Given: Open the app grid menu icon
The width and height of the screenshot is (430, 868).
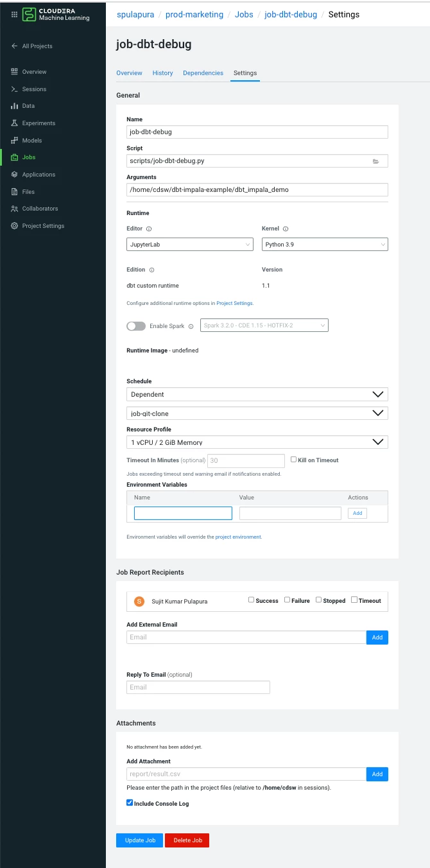Looking at the screenshot, I should 14,14.
